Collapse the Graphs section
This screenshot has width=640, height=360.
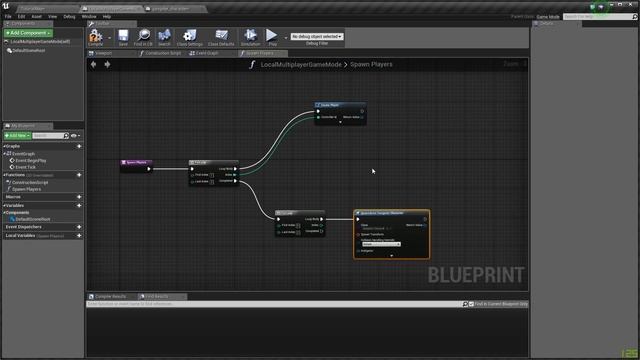[x=4, y=146]
